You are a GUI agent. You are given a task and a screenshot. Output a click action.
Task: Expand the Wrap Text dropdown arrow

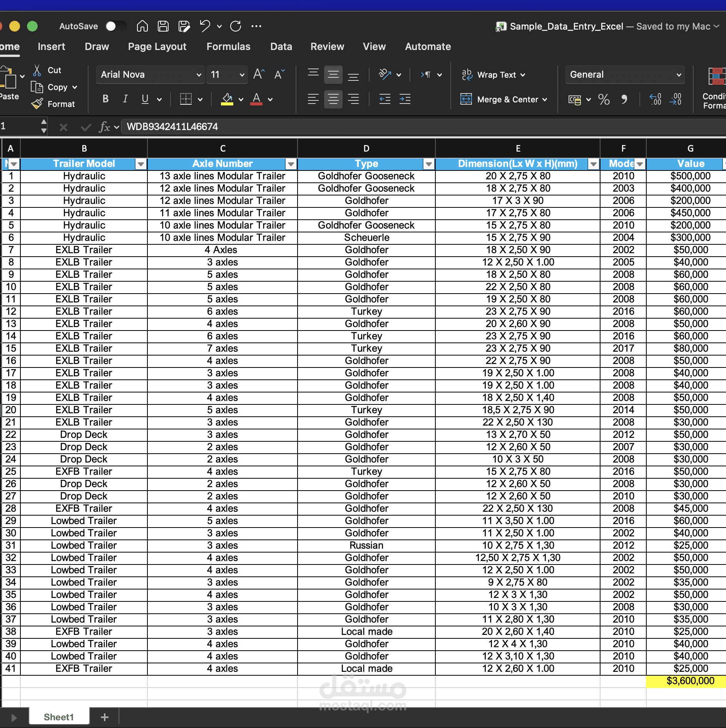[523, 75]
